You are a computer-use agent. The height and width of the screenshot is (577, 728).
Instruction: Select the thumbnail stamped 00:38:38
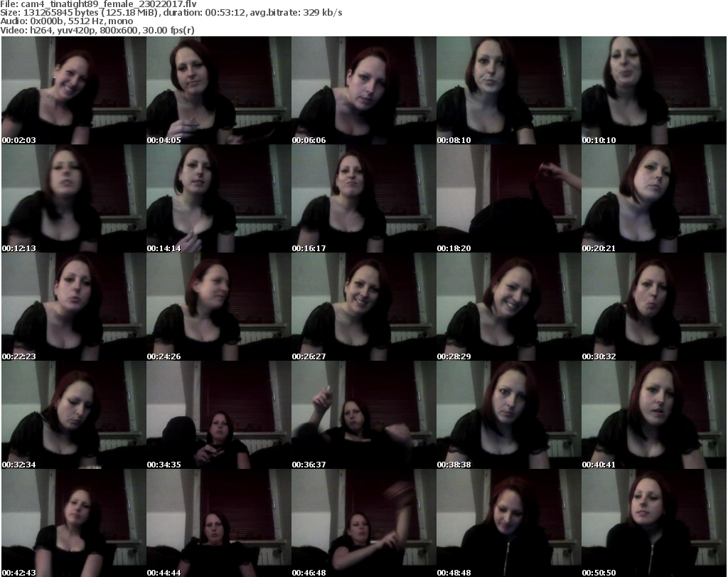[509, 415]
